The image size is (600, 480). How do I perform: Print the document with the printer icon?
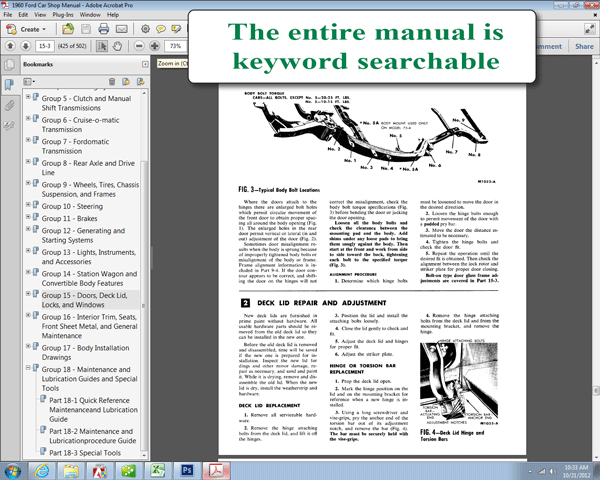click(x=103, y=29)
